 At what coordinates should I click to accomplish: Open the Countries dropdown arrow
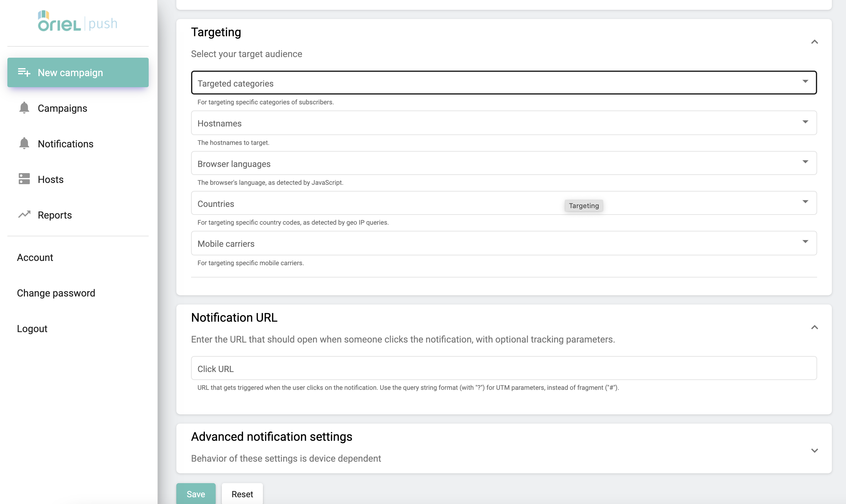(x=805, y=202)
